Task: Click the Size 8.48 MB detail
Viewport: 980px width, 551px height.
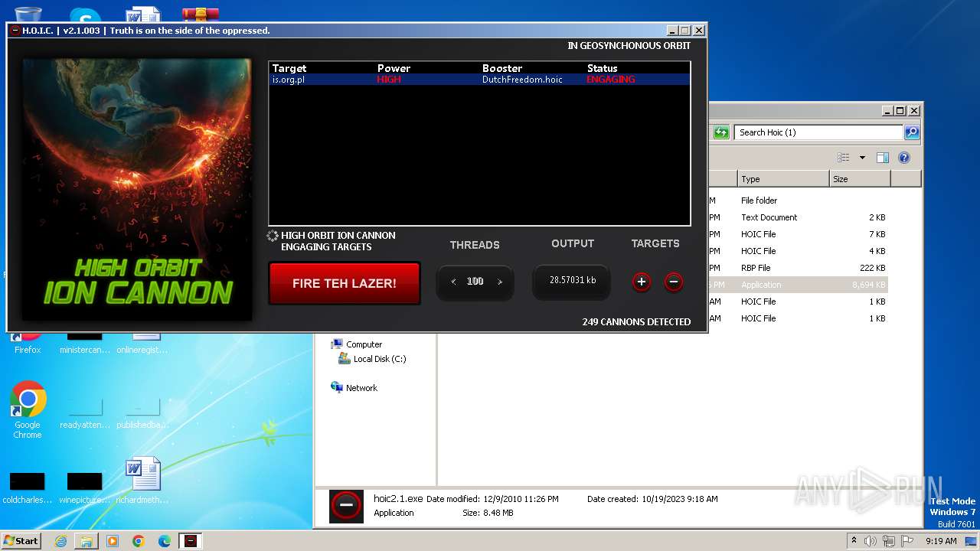Action: (488, 513)
